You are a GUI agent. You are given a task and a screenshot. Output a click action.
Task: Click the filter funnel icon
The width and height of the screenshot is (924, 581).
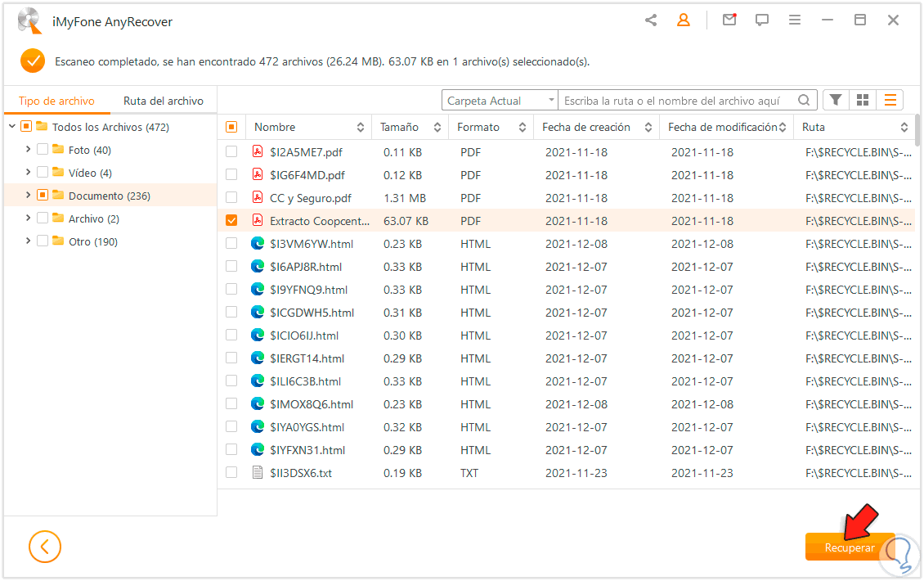tap(836, 100)
